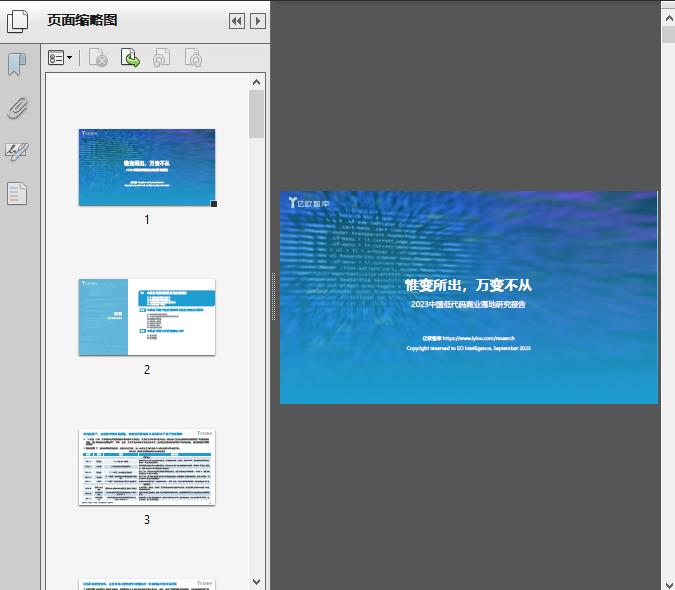
Task: Collapse the navigation pane with double arrow
Action: click(237, 21)
